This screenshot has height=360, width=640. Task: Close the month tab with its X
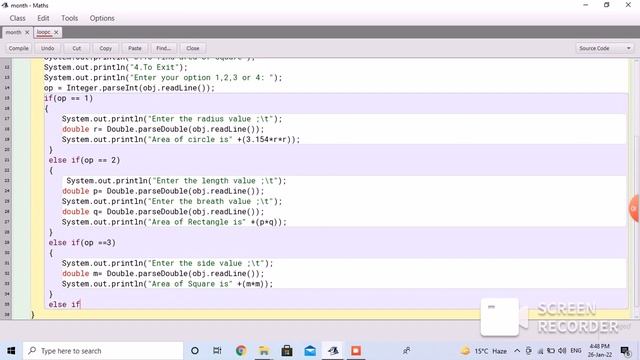click(x=27, y=32)
